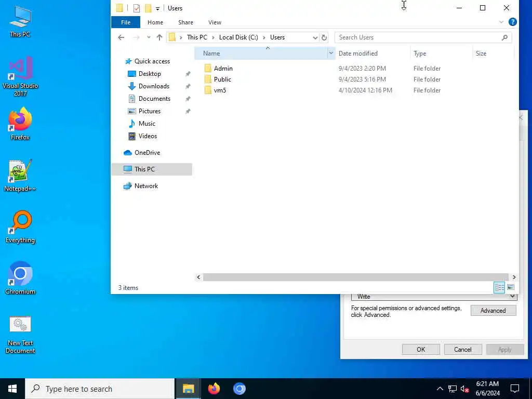Click the Back navigation arrow
The width and height of the screenshot is (532, 399).
pos(121,37)
